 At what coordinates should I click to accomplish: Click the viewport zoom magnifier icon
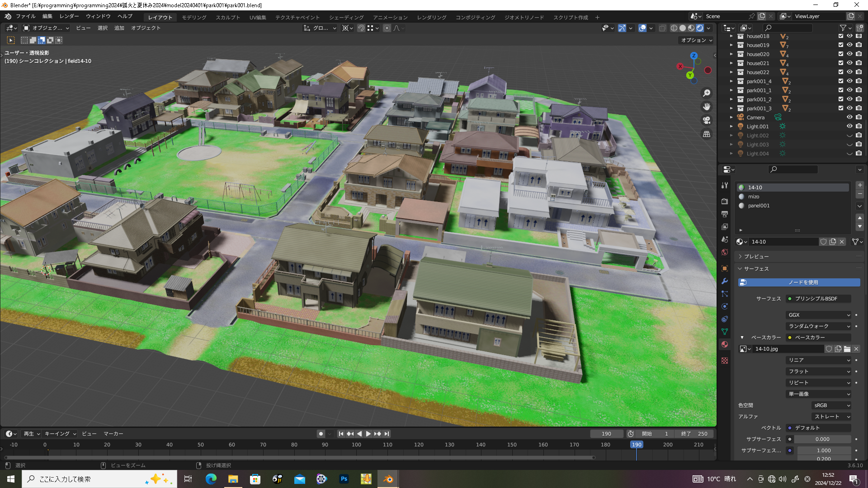coord(706,93)
